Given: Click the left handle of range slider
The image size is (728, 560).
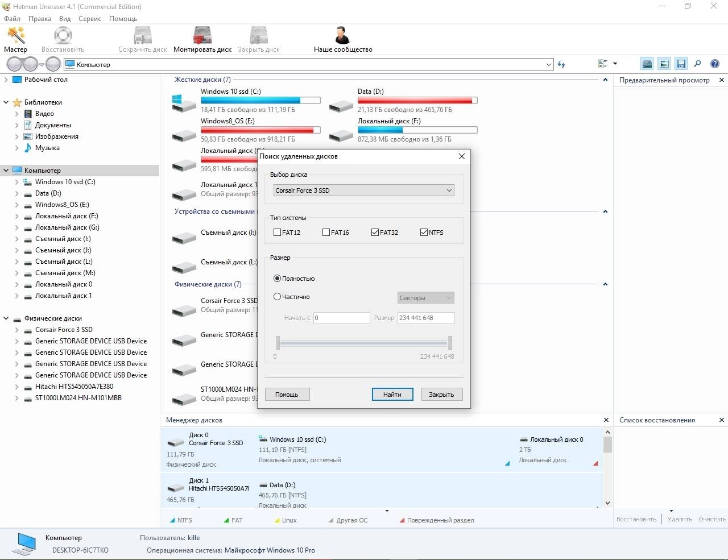Looking at the screenshot, I should pos(278,343).
